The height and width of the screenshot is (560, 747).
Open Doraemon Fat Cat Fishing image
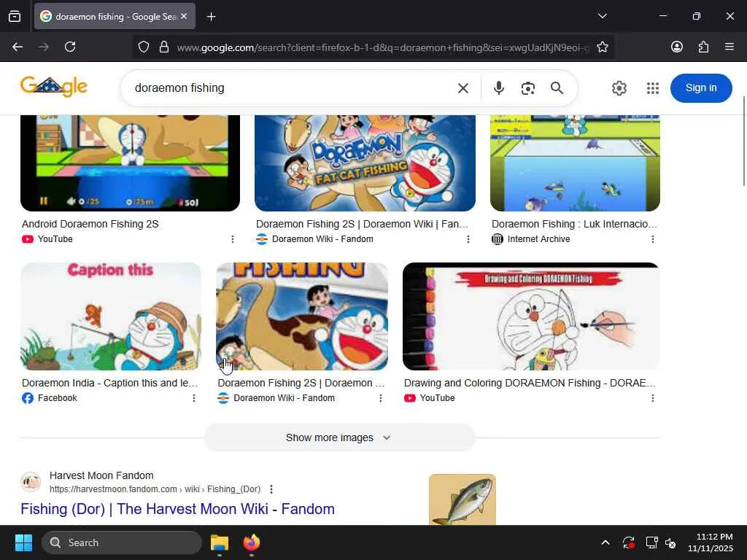[365, 163]
